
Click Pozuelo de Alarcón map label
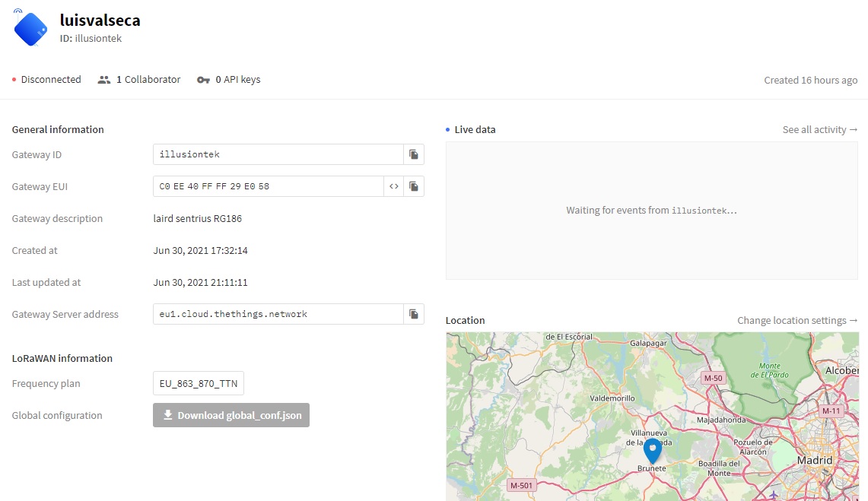coord(753,447)
